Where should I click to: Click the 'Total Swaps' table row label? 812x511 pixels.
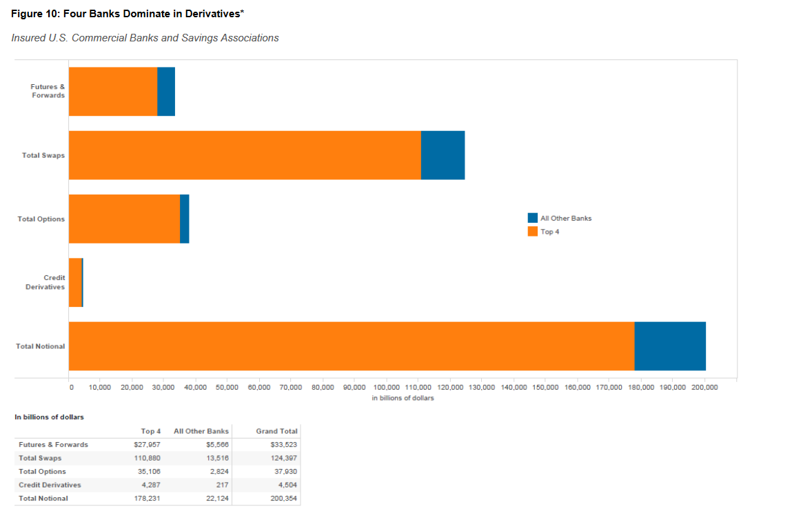coord(40,458)
